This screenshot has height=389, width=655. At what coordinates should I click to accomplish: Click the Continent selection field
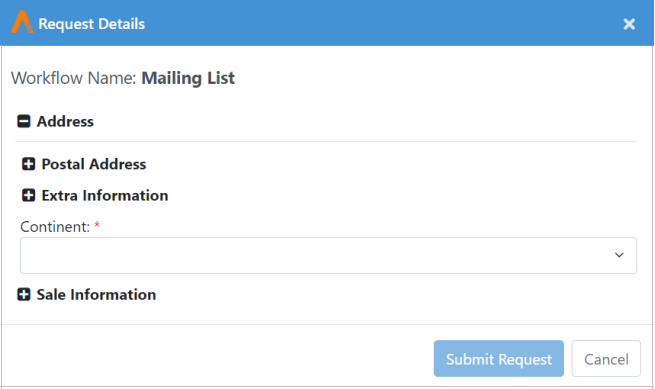click(x=328, y=255)
